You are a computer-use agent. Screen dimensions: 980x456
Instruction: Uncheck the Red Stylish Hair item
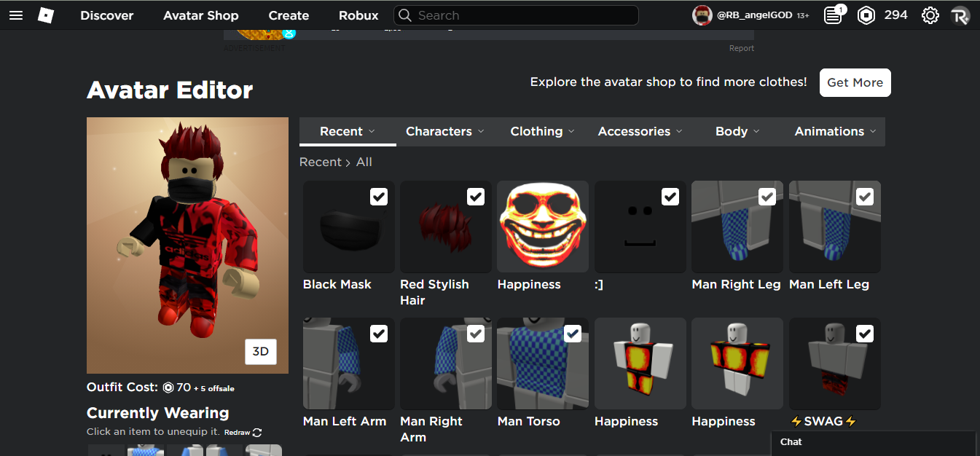476,197
